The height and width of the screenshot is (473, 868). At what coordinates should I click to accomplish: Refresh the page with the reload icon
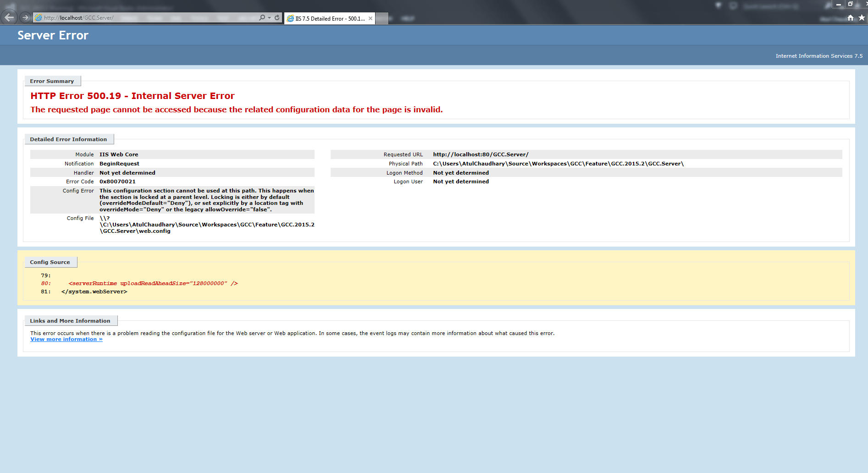coord(277,18)
